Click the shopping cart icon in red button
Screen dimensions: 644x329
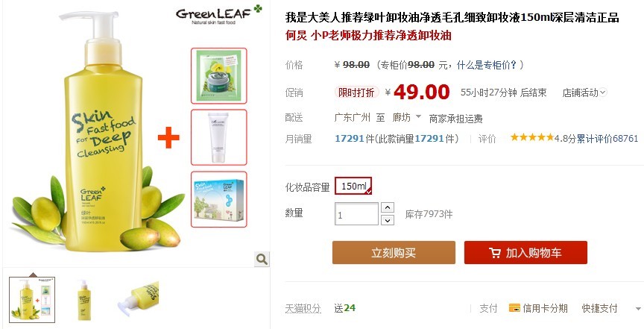[495, 253]
